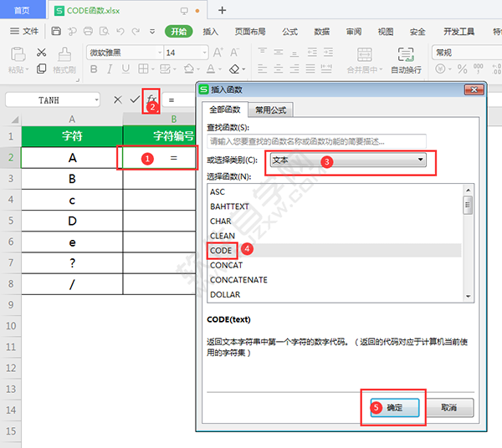Expand the Merge and Center arrow

[x=381, y=69]
